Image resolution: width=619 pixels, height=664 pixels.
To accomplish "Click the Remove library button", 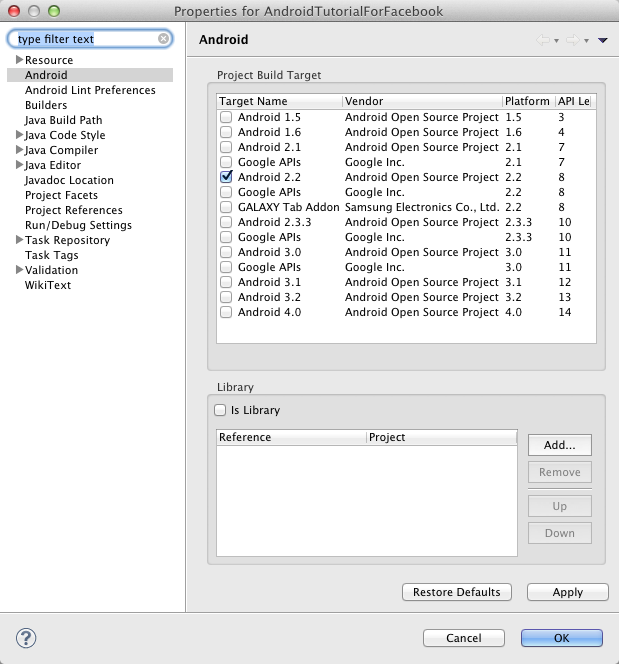I will [560, 472].
